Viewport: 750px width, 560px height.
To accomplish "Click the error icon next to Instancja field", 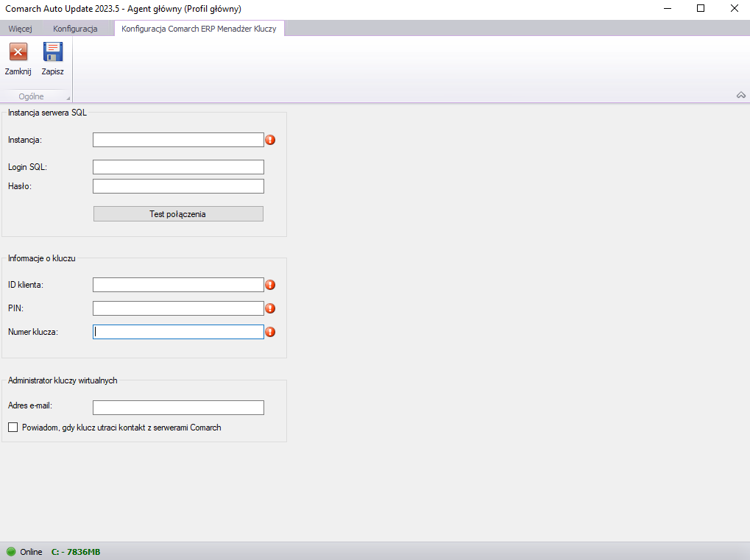I will [x=270, y=140].
